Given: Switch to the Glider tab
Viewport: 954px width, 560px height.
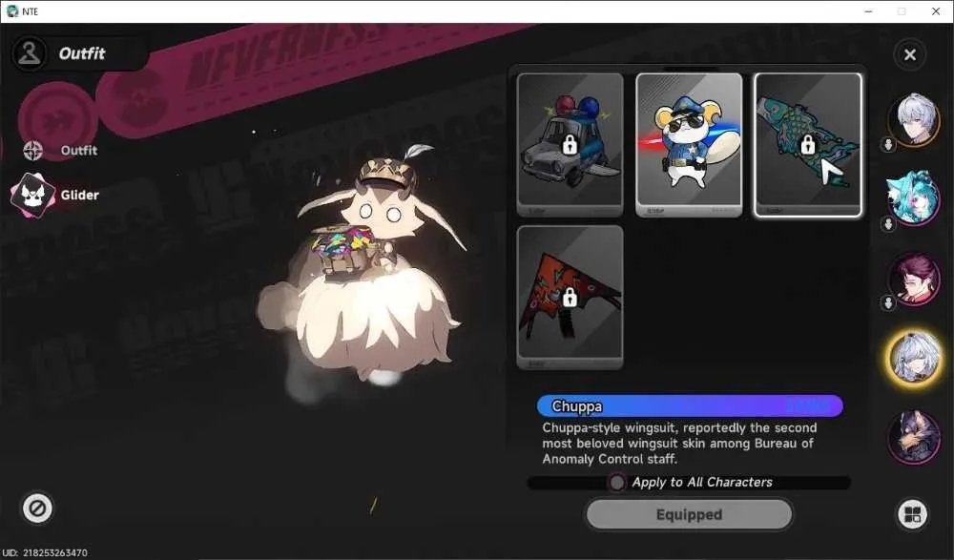Looking at the screenshot, I should (x=56, y=195).
